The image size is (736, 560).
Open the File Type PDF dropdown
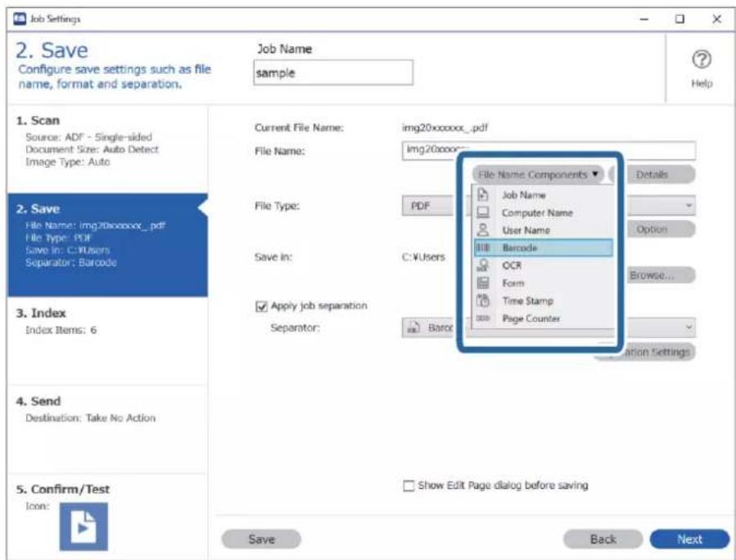[x=549, y=205]
